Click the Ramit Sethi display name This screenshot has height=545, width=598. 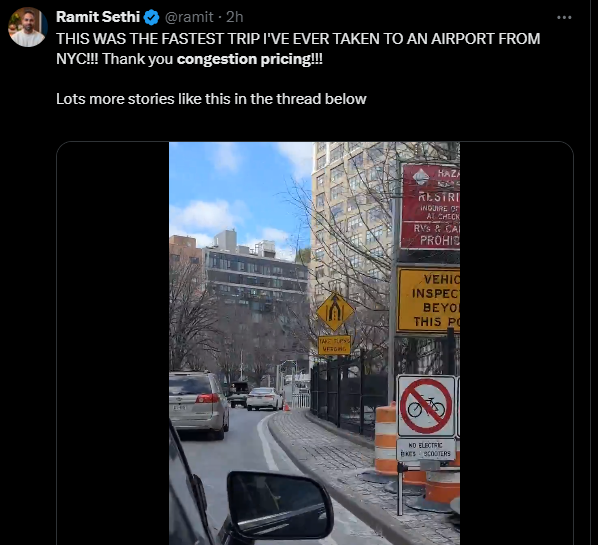click(x=98, y=17)
